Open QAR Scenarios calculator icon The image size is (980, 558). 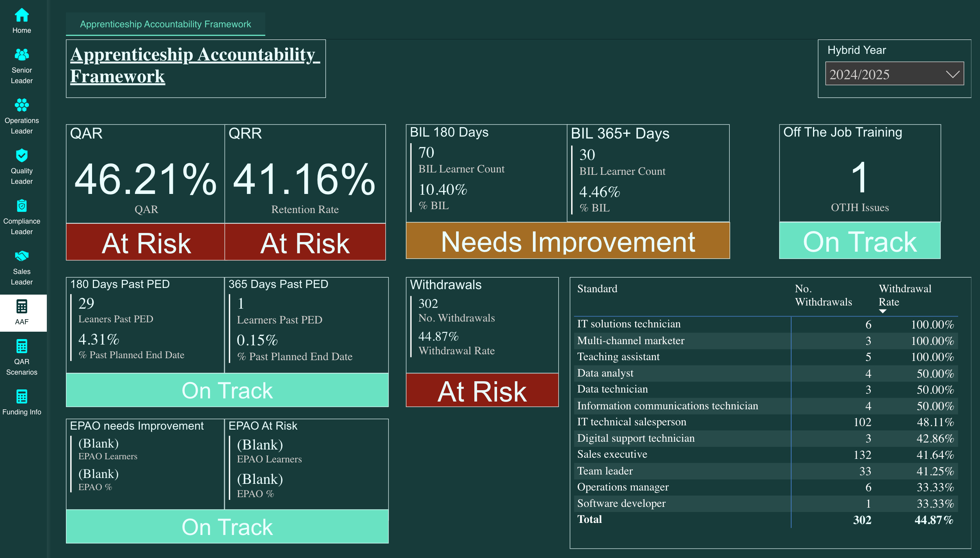[x=21, y=347]
